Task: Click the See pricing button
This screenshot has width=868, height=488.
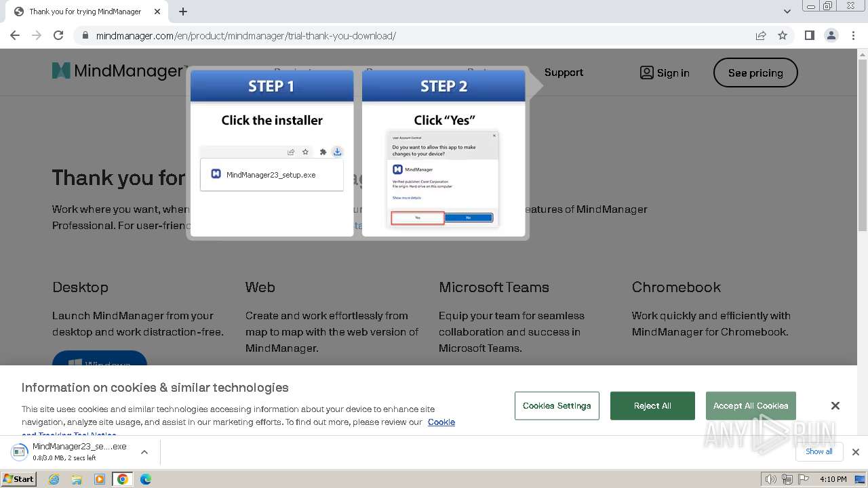Action: 755,73
